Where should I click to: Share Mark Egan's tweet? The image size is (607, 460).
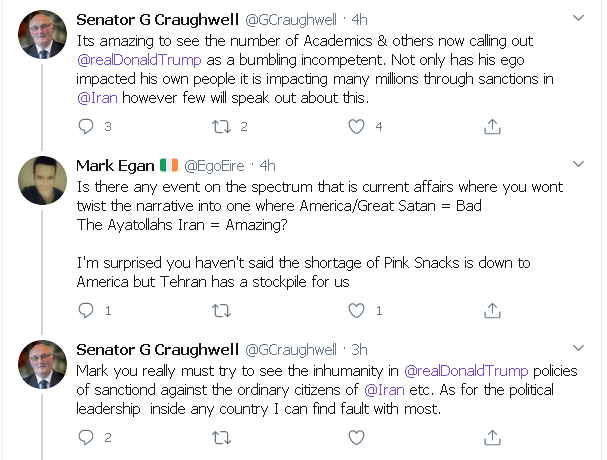coord(491,311)
